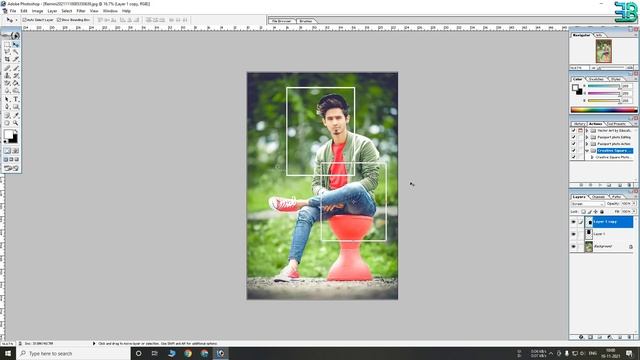The height and width of the screenshot is (360, 640).
Task: Select the Eyedropper tool
Action: tap(16, 116)
